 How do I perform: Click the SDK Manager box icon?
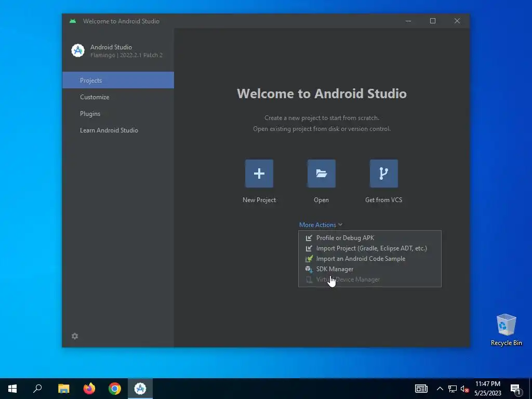click(x=309, y=269)
